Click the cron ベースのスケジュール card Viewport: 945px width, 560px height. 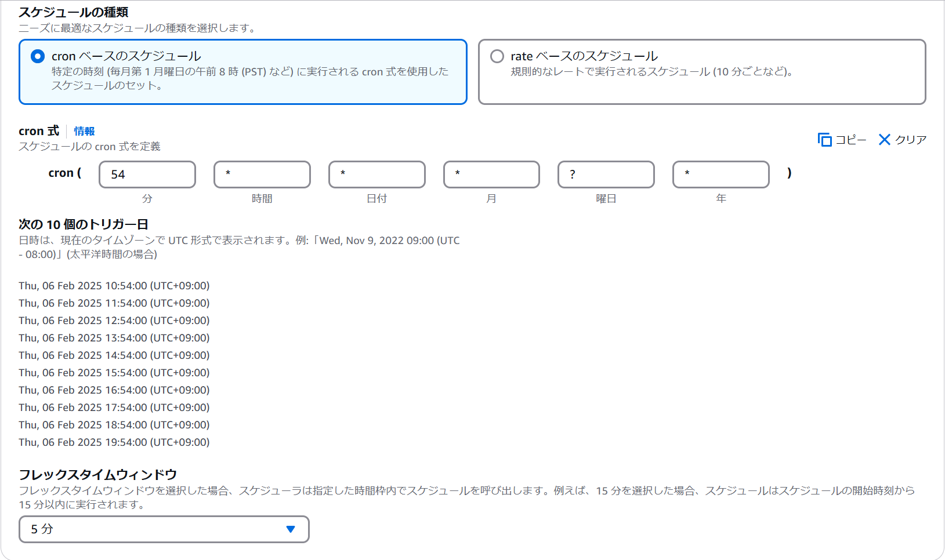point(243,71)
